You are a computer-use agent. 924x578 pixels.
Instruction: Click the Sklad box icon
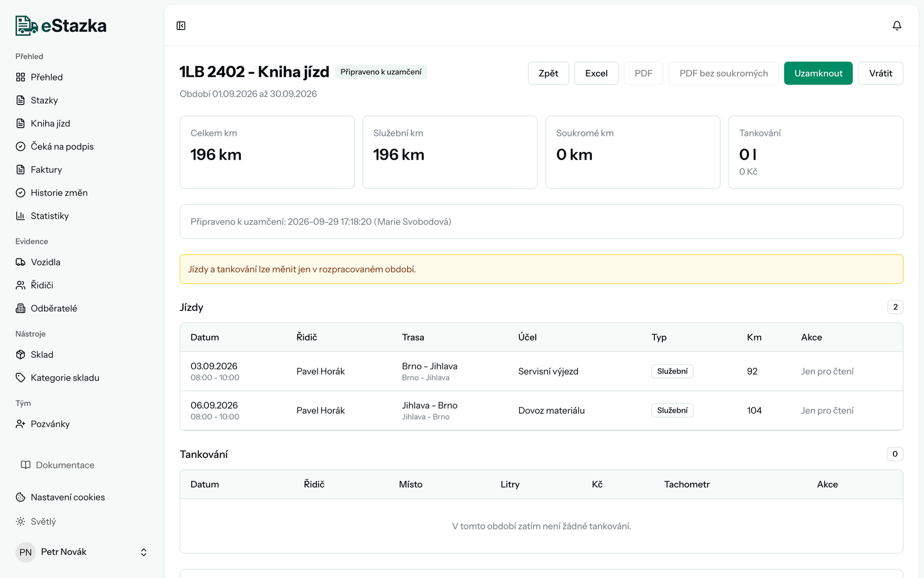coord(20,354)
